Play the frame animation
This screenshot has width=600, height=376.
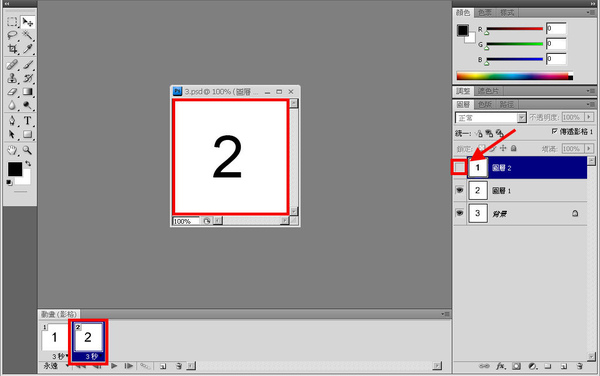coord(114,366)
